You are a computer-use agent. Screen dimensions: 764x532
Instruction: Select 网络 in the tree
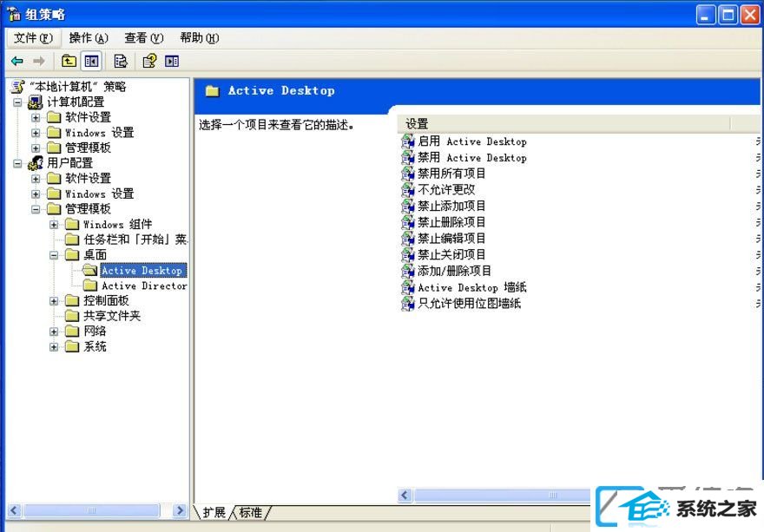tap(95, 332)
